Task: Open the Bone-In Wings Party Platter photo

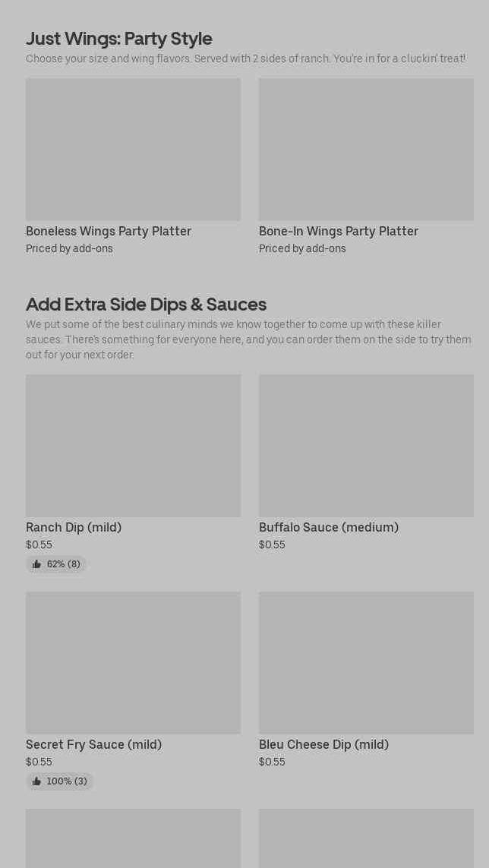Action: tap(366, 150)
